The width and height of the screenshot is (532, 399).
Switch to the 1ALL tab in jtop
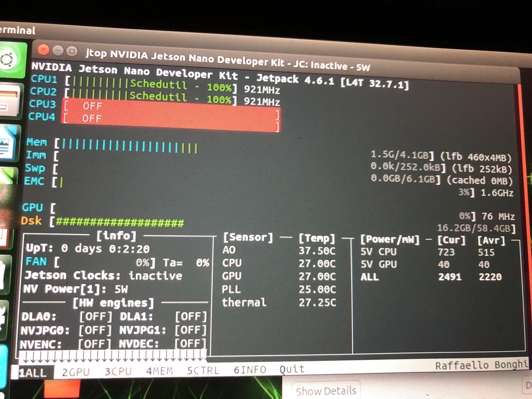(x=32, y=372)
